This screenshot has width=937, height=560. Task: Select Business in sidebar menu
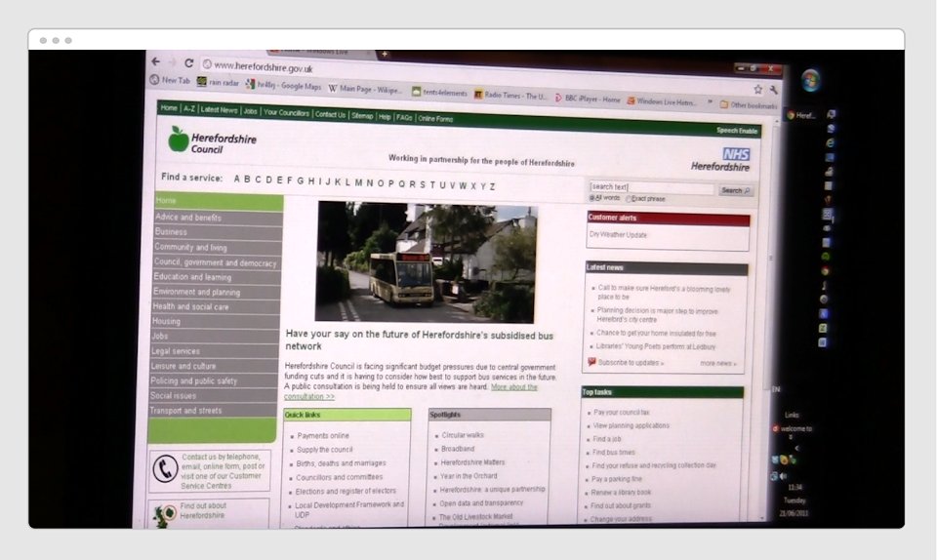pyautogui.click(x=218, y=232)
